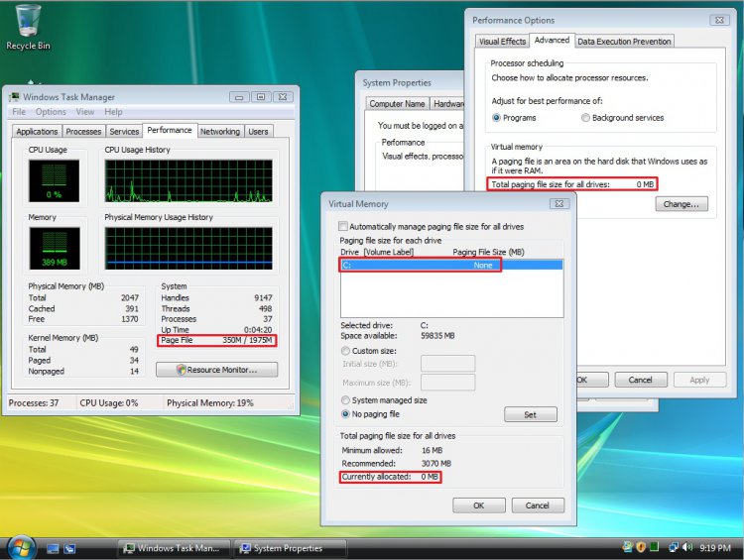Click the green Task Manager tray icon

coord(655,547)
